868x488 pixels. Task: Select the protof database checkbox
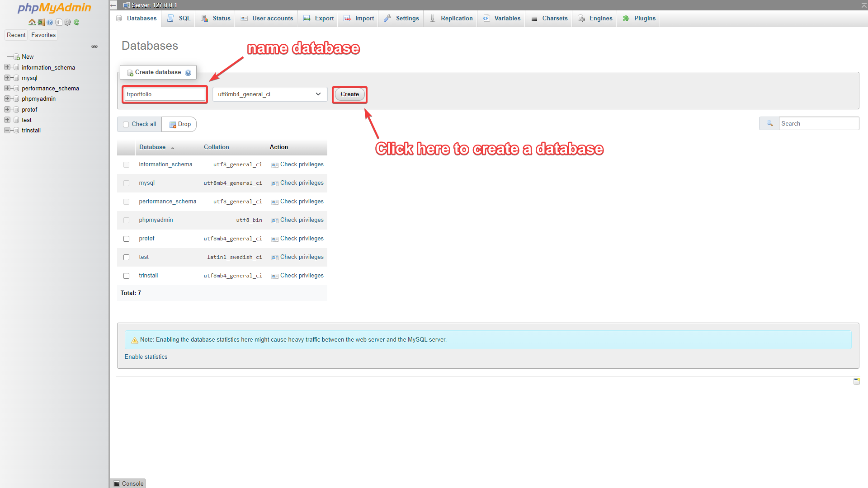127,239
